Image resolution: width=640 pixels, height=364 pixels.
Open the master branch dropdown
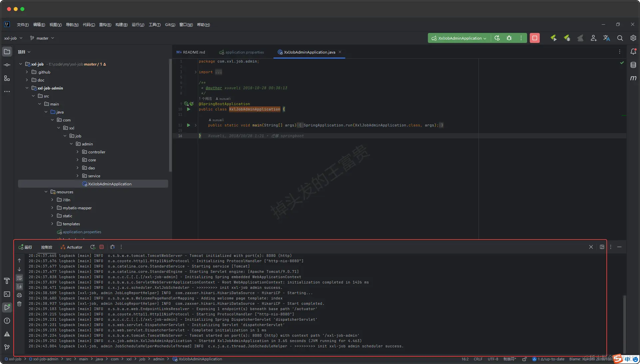pos(42,38)
